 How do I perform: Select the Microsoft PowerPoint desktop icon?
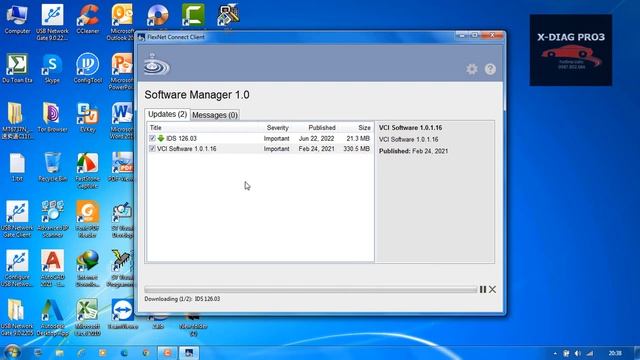coord(122,71)
